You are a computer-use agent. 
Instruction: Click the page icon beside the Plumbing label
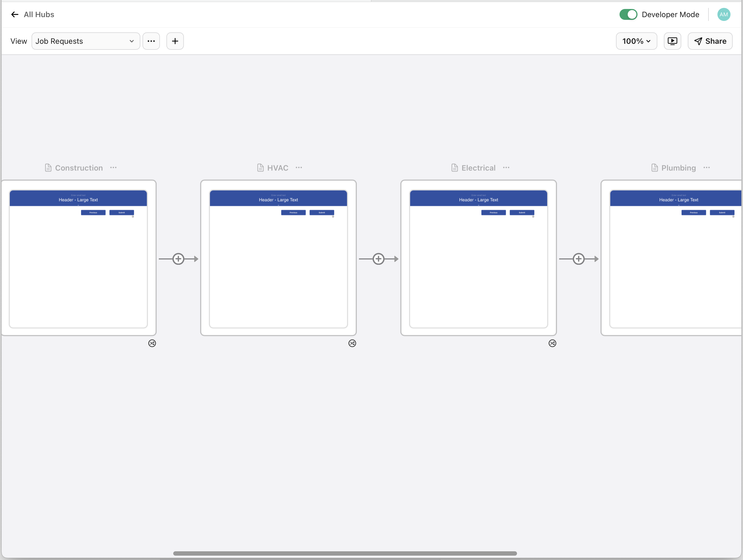point(654,167)
